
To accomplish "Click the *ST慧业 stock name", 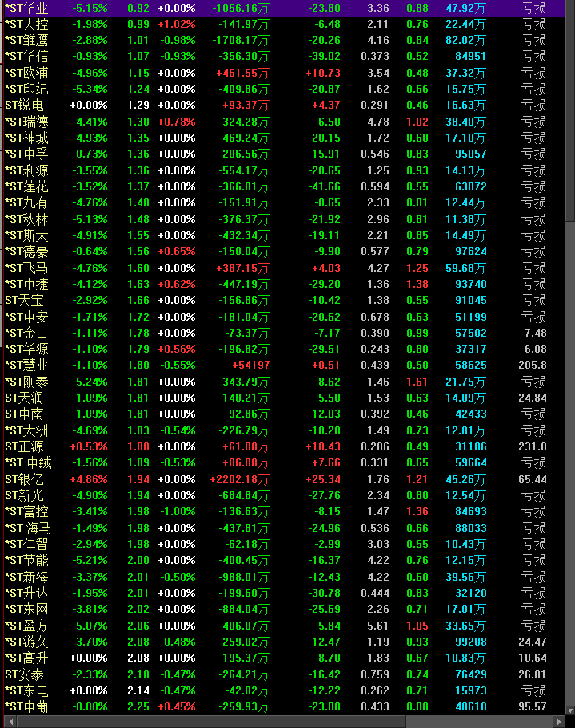I will point(26,366).
